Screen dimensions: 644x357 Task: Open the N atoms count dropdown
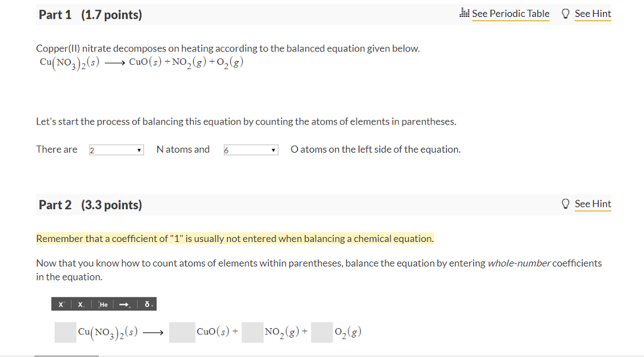pyautogui.click(x=116, y=150)
